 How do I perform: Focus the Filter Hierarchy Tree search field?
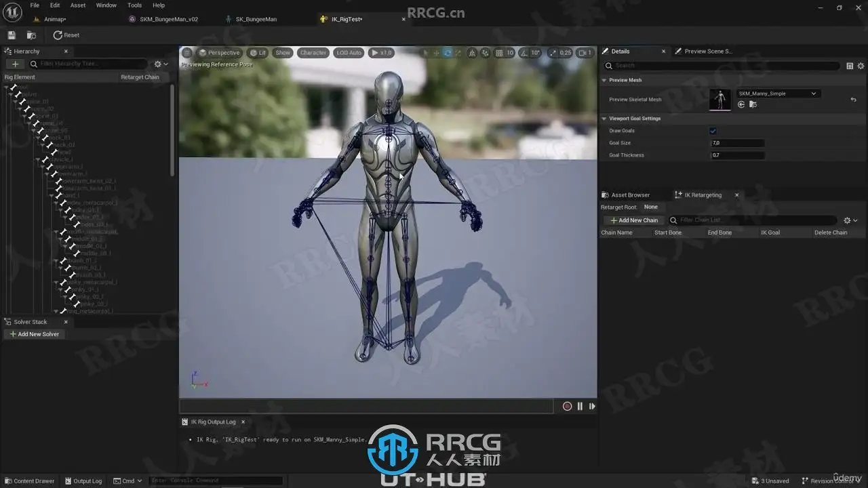(88, 64)
